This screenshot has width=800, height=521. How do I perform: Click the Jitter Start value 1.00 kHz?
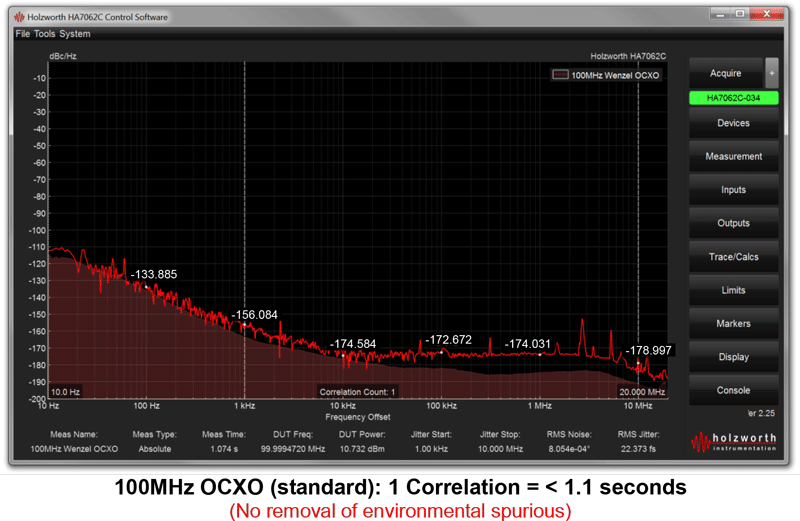click(431, 449)
